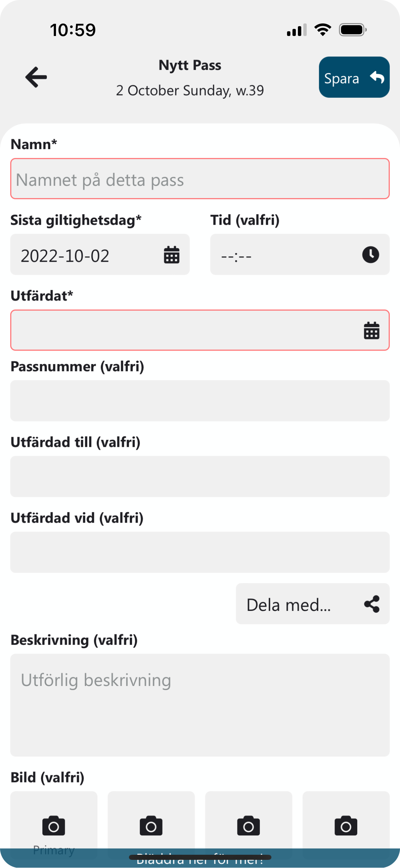The width and height of the screenshot is (400, 868).
Task: Add photo in third camera slot
Action: 248,826
